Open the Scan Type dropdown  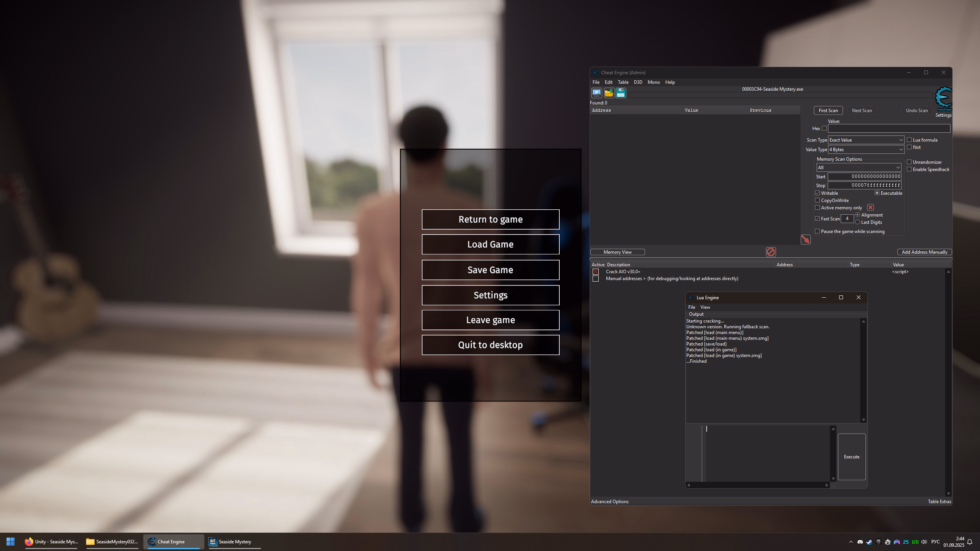click(x=866, y=140)
